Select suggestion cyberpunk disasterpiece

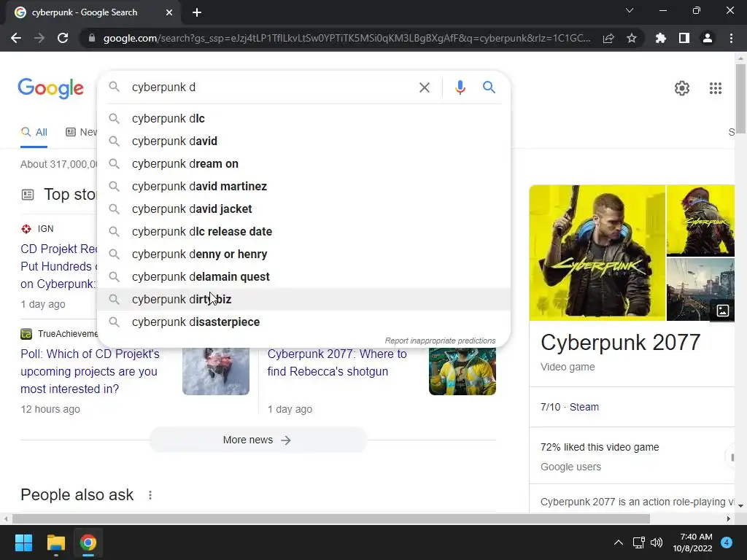[x=303, y=322]
